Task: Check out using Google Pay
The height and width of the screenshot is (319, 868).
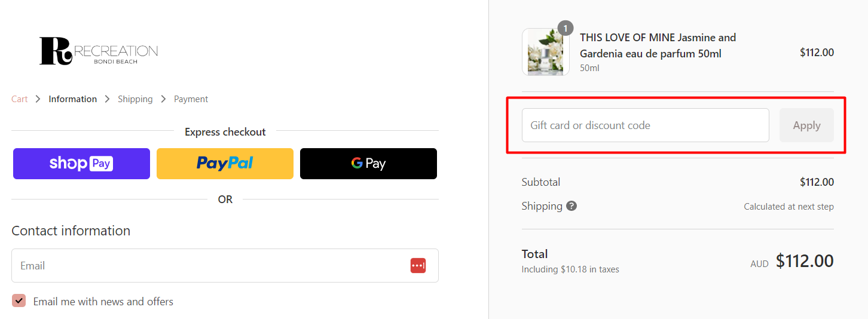Action: (368, 164)
